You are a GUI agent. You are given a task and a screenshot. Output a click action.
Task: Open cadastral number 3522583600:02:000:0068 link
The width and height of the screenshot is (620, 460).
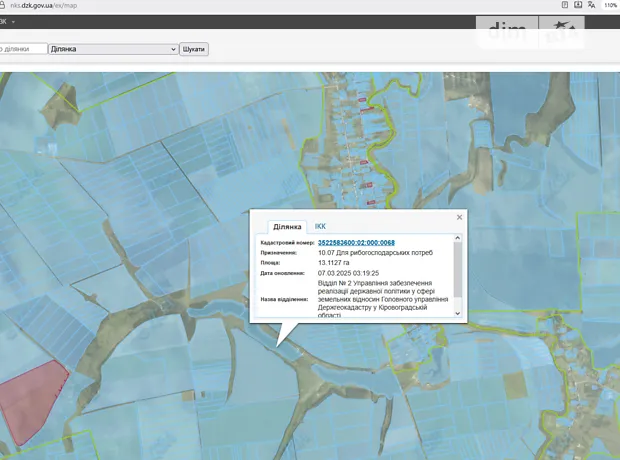pos(356,243)
